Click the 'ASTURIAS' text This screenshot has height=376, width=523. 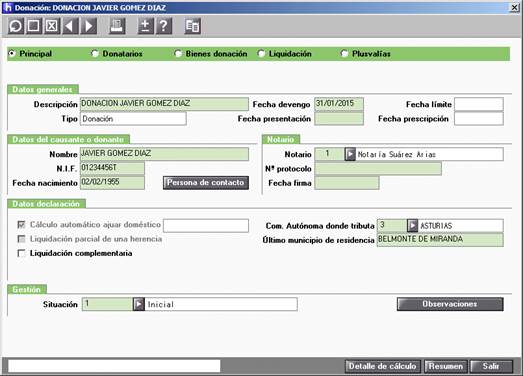[x=436, y=226]
